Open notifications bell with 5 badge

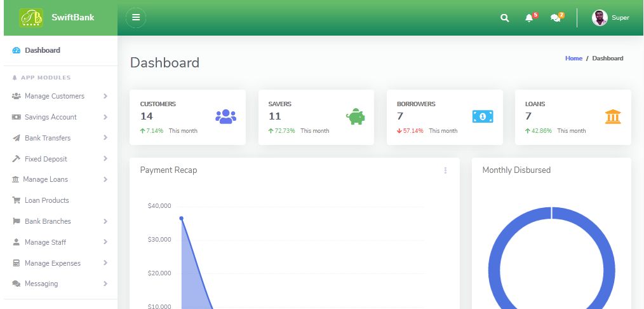coord(531,17)
